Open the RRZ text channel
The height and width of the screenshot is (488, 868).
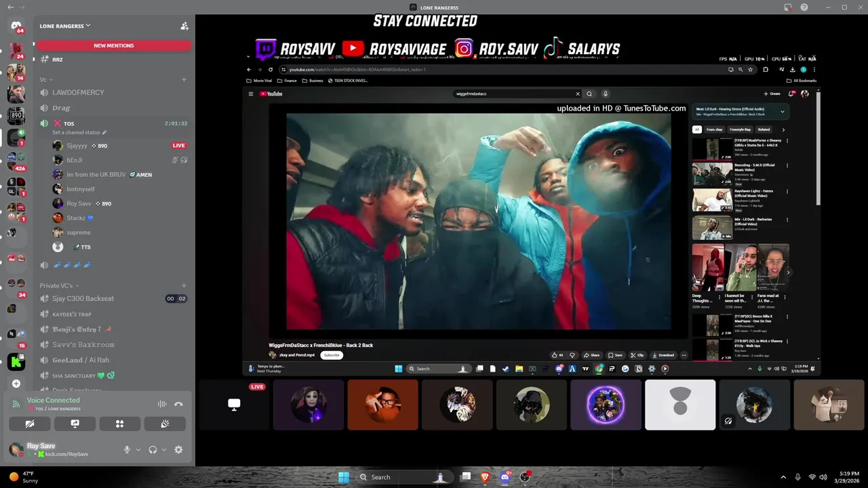pyautogui.click(x=113, y=60)
